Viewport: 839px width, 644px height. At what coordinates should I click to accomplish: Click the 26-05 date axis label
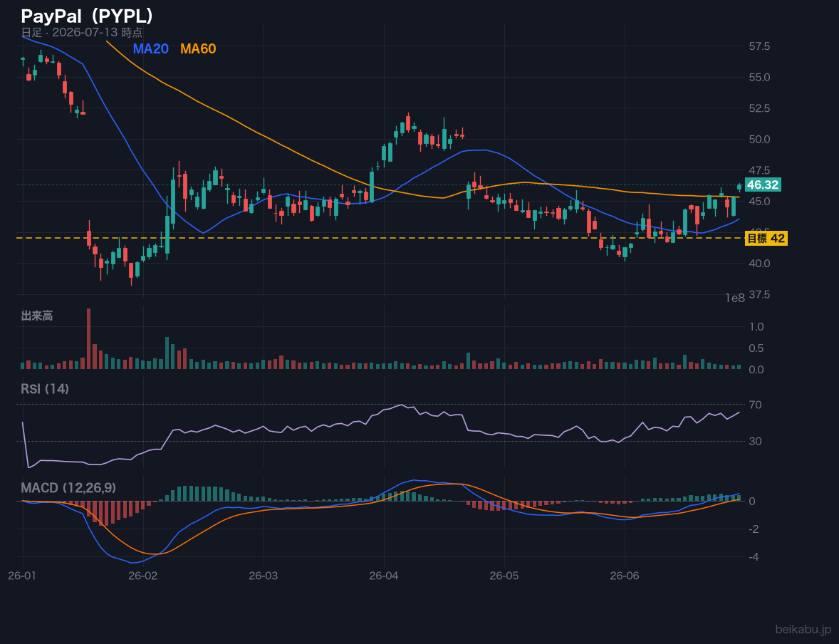pyautogui.click(x=504, y=576)
